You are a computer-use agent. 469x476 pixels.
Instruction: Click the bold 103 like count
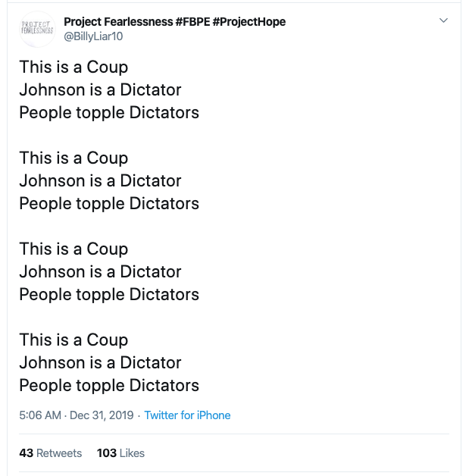(x=107, y=453)
